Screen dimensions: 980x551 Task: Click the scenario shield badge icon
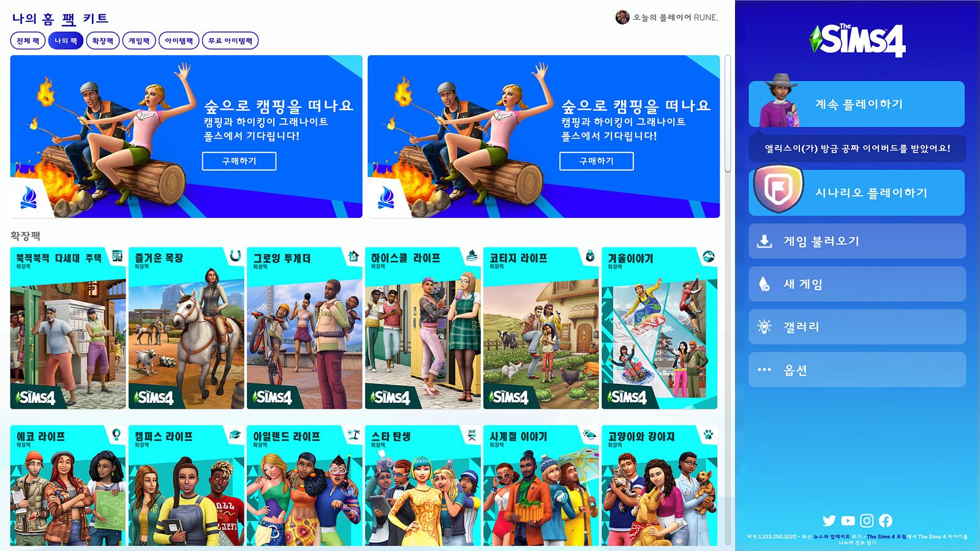coord(778,190)
